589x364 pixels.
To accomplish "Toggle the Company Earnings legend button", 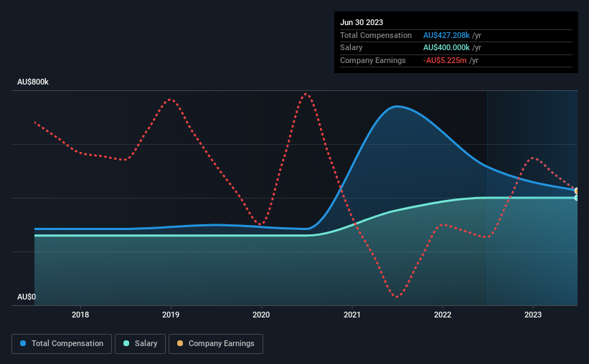I will 216,344.
